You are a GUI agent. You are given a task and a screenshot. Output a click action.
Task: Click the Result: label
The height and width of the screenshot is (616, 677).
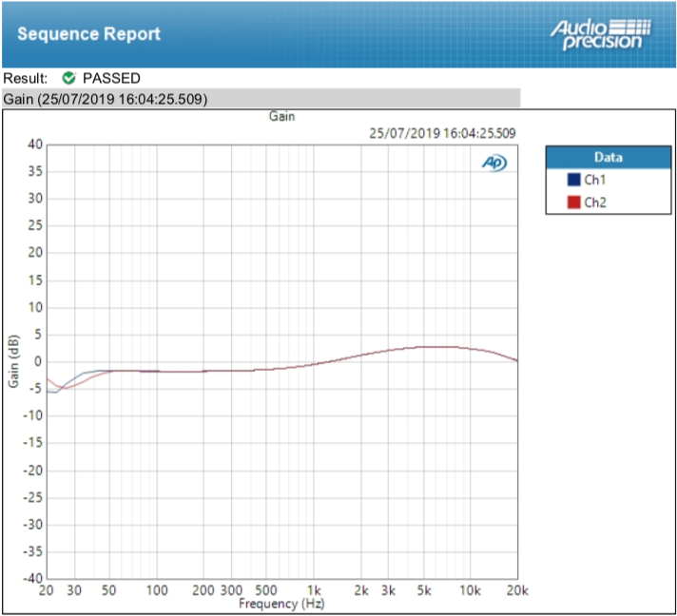tap(25, 78)
